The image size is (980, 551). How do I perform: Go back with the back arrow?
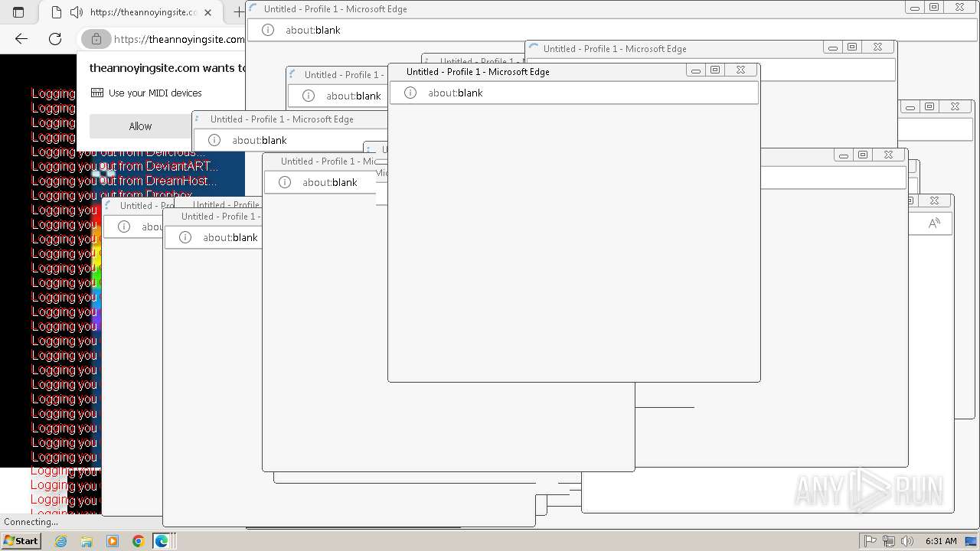point(21,39)
